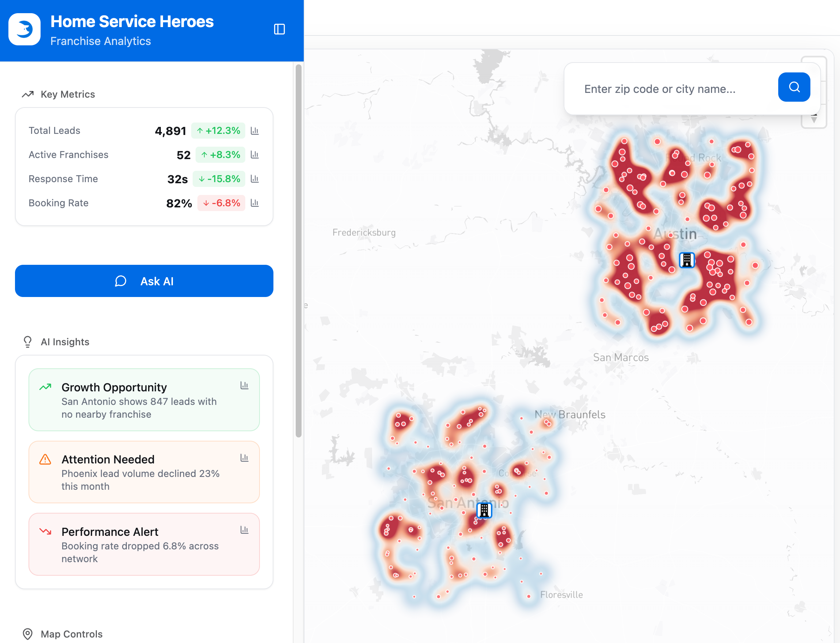Open chart for Total Leads metric

click(255, 131)
